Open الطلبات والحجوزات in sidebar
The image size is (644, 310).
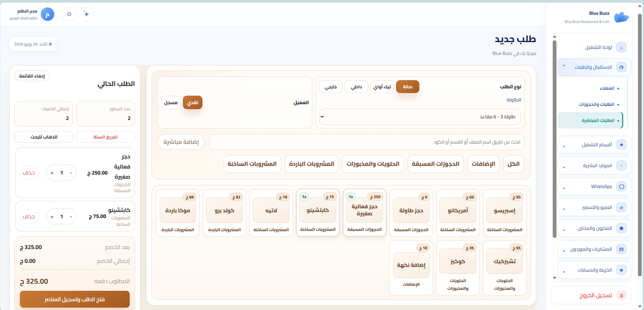click(596, 104)
